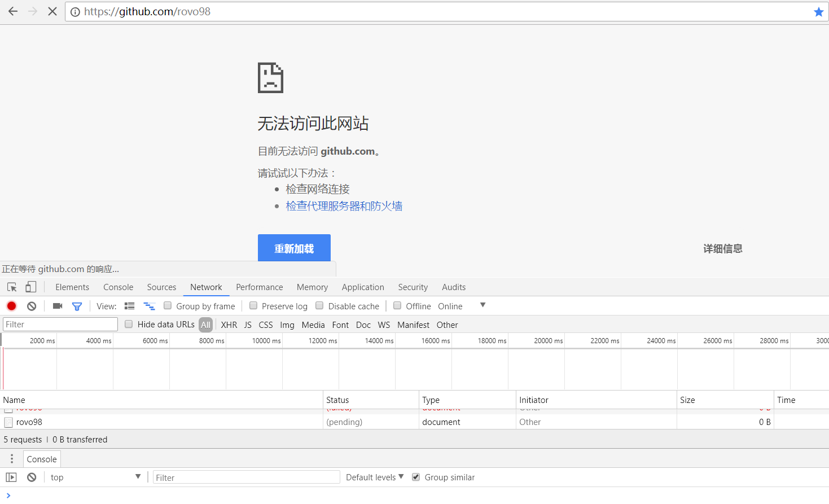Clear the network log
Screen dimensions: 829x504
click(x=32, y=306)
